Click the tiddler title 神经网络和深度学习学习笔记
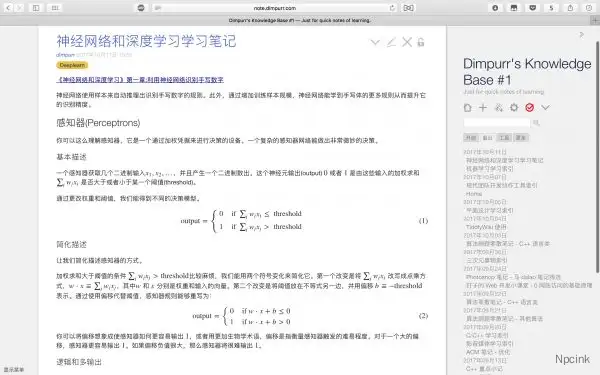 tap(146, 41)
